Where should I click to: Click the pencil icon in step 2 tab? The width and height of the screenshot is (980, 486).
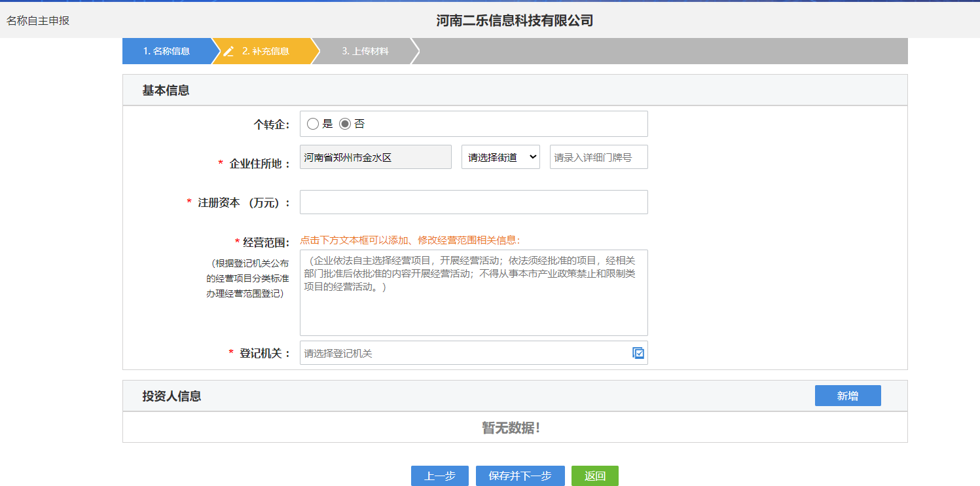point(228,51)
